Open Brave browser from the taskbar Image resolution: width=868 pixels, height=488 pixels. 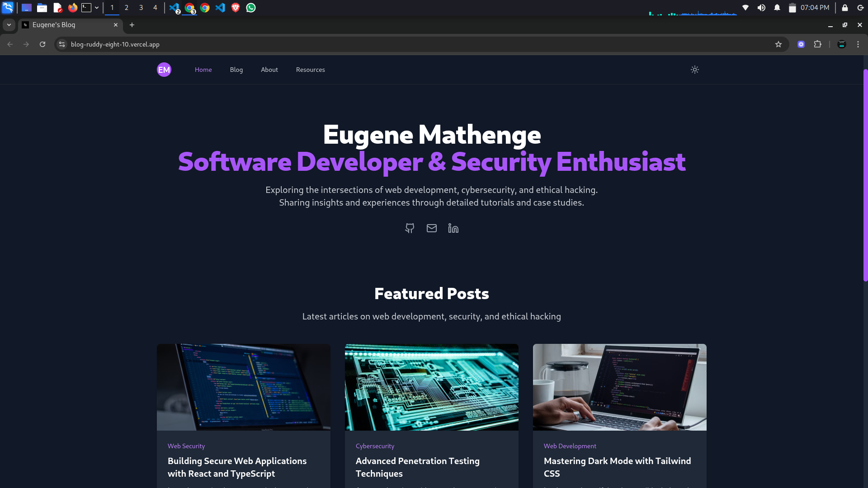tap(235, 7)
